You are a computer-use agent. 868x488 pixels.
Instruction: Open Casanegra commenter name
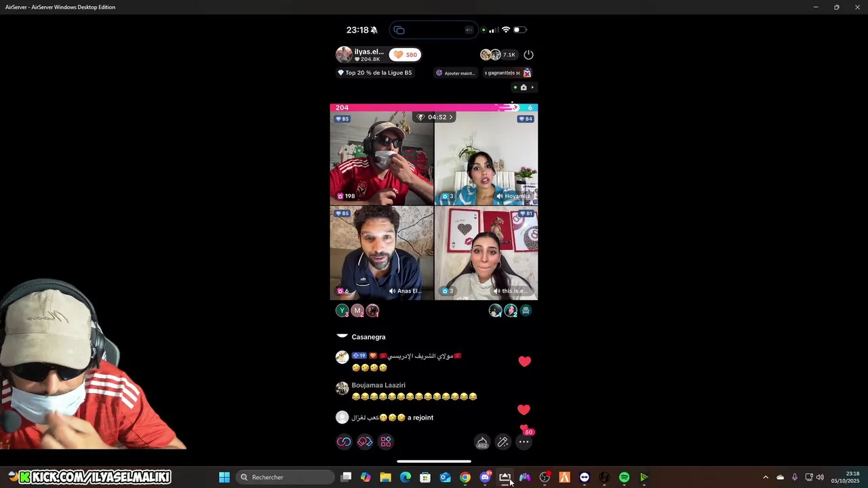(x=368, y=337)
